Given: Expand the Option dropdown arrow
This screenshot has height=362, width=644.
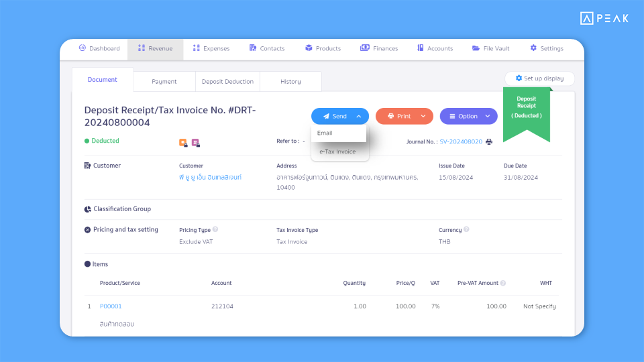Looking at the screenshot, I should [x=488, y=116].
